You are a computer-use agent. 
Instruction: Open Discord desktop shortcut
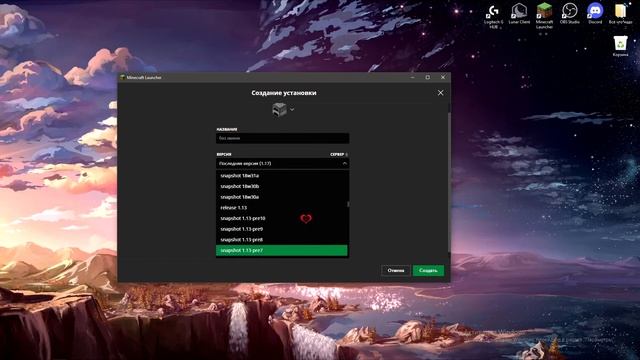(595, 14)
